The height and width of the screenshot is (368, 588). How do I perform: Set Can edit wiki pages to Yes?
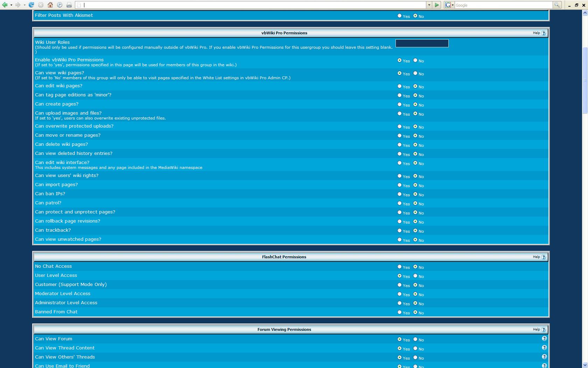click(399, 86)
